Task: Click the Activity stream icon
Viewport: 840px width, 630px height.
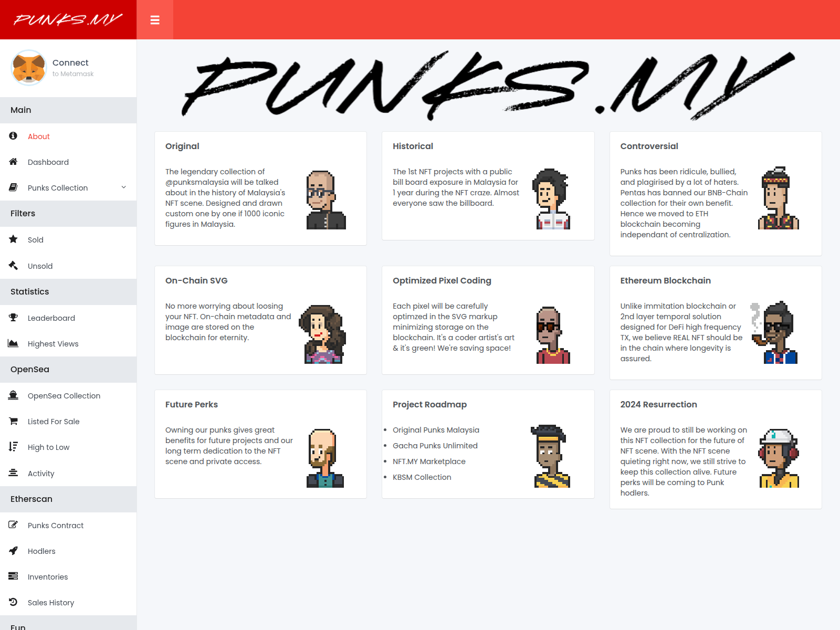Action: coord(13,473)
